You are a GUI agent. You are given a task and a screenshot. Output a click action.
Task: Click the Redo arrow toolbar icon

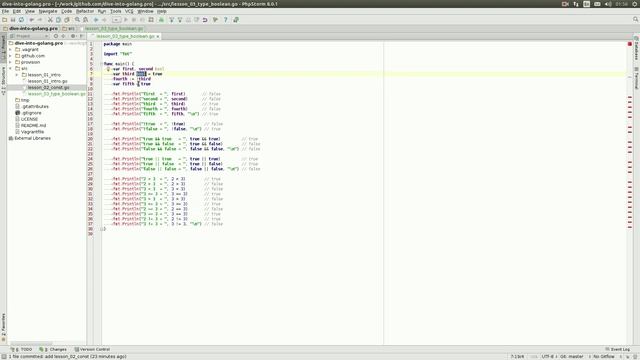pyautogui.click(x=40, y=20)
